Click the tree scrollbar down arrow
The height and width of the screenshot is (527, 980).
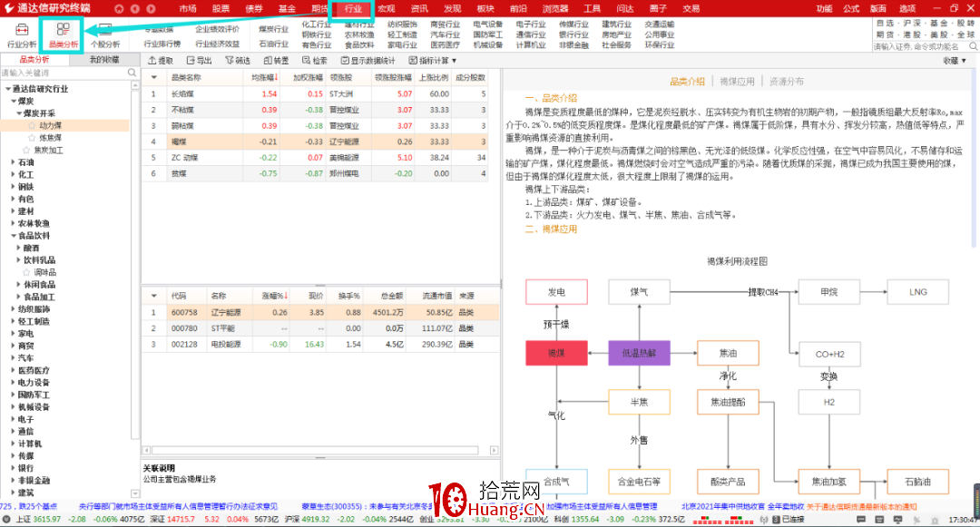(135, 494)
